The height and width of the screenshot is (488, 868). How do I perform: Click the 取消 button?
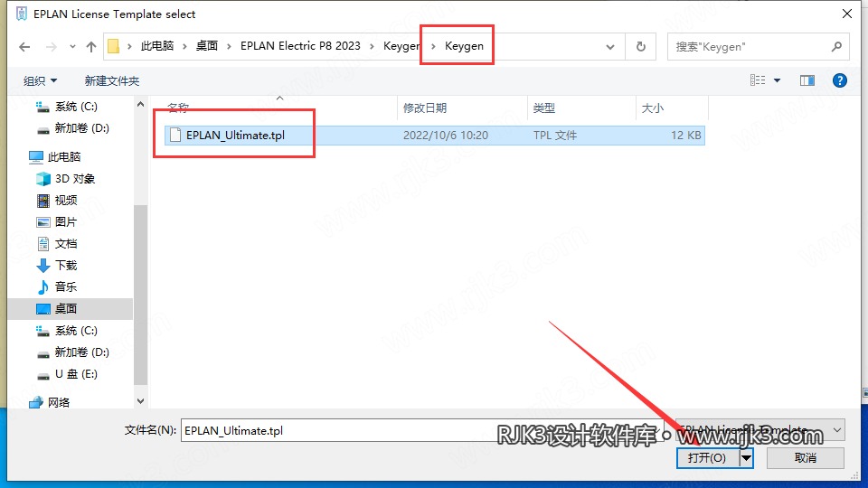[x=805, y=458]
